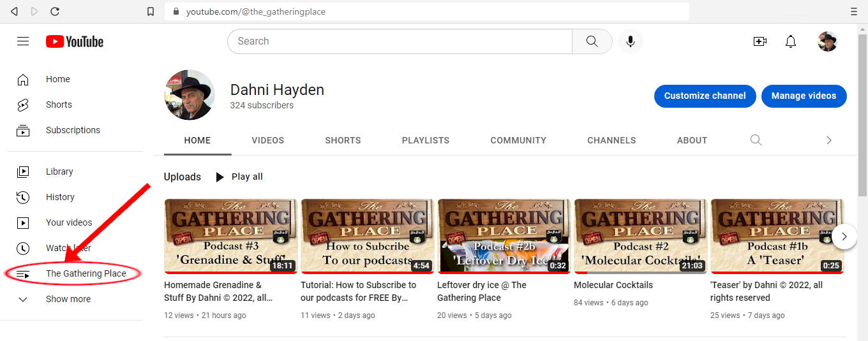This screenshot has width=868, height=341.
Task: Click the Uploads section heading
Action: click(x=183, y=177)
